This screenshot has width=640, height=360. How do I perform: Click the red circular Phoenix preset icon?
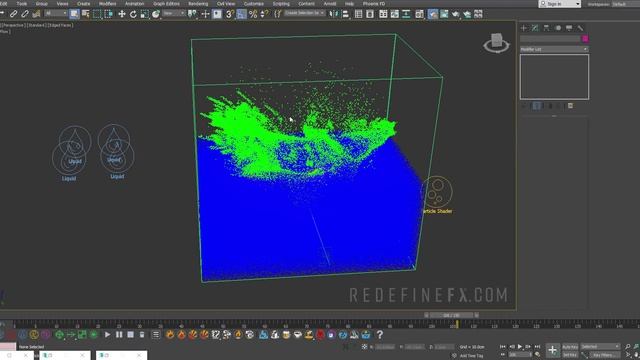pyautogui.click(x=320, y=335)
